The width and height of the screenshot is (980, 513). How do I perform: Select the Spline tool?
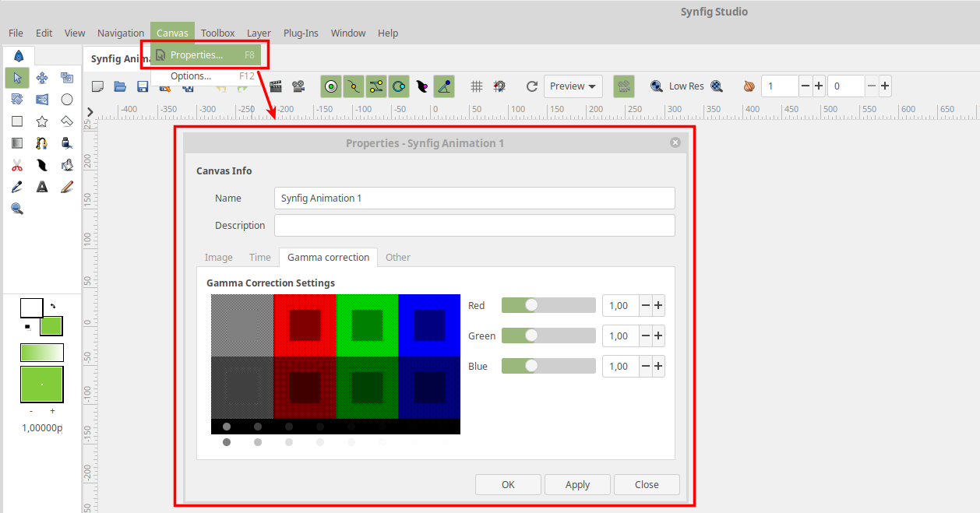(42, 142)
